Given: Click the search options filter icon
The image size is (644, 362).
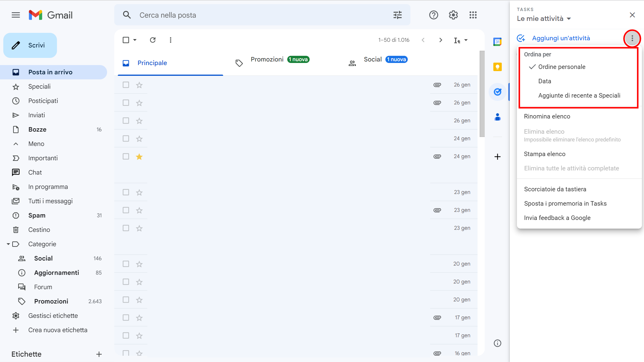Looking at the screenshot, I should (397, 15).
